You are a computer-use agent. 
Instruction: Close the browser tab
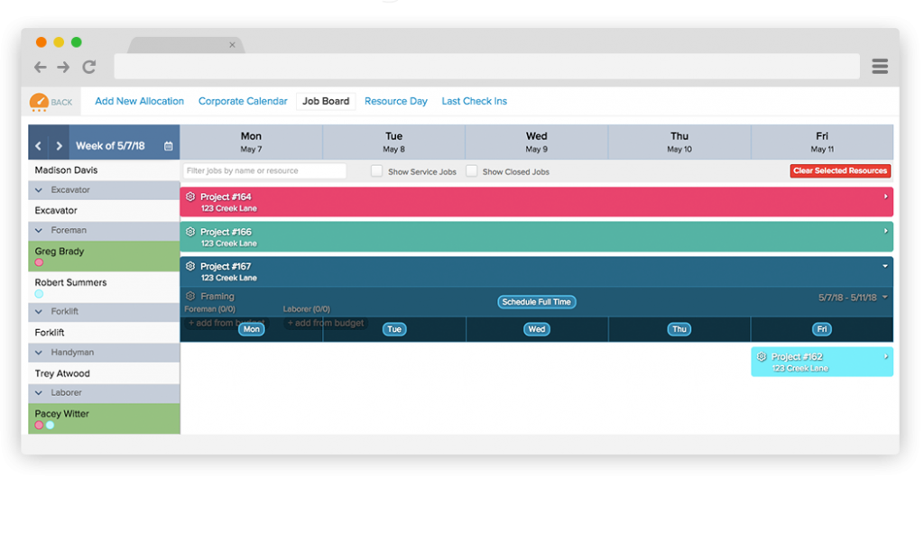(x=232, y=45)
